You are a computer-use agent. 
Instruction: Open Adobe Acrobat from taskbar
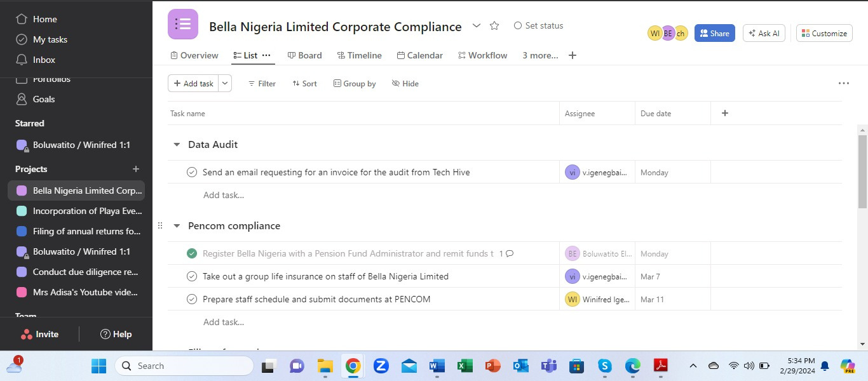[x=660, y=366]
